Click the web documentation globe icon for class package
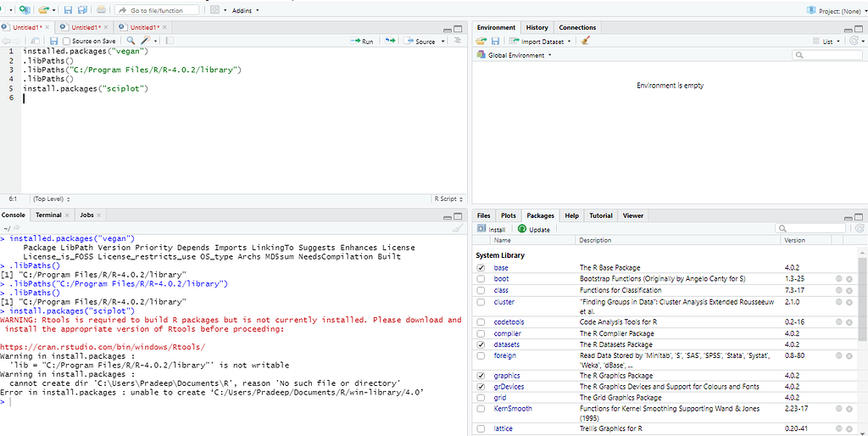Viewport: 868px width, 436px height. coord(839,290)
